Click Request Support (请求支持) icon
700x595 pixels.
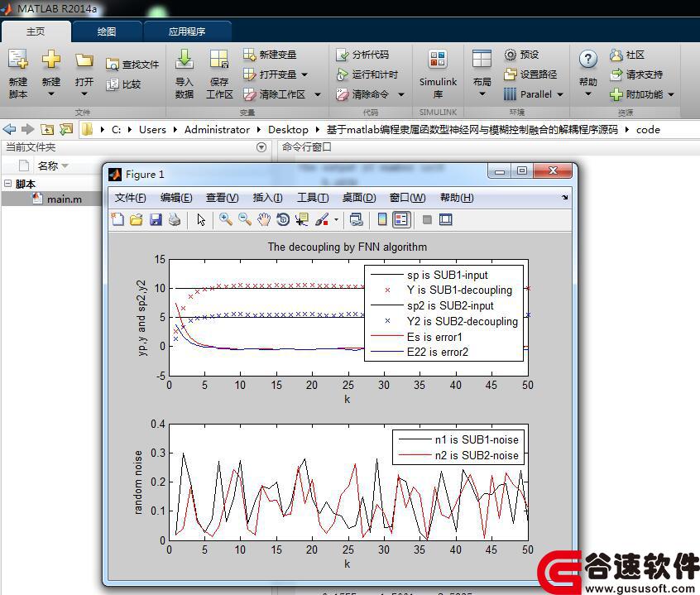(x=616, y=74)
